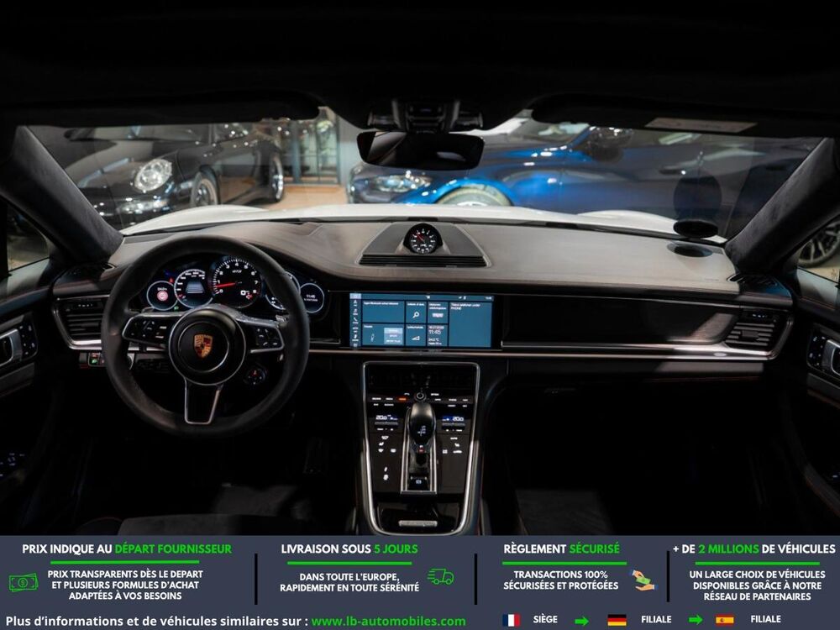This screenshot has width=840, height=630.
Task: Tap the magnifier search tile on touchscreen
Action: tap(416, 312)
